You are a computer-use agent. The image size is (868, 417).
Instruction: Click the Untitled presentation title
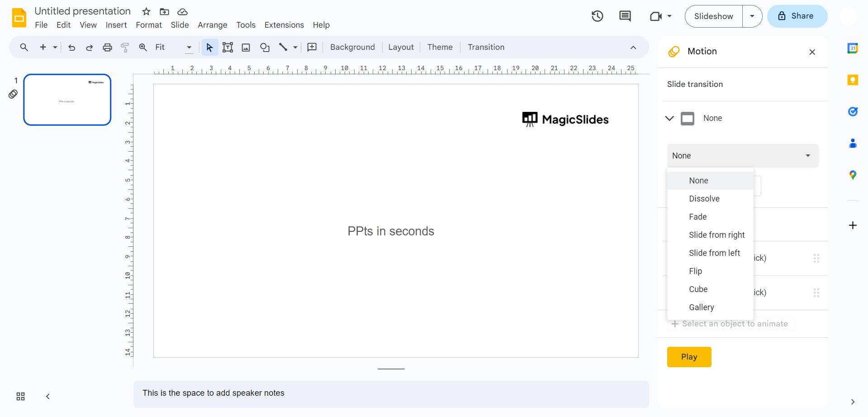[83, 11]
